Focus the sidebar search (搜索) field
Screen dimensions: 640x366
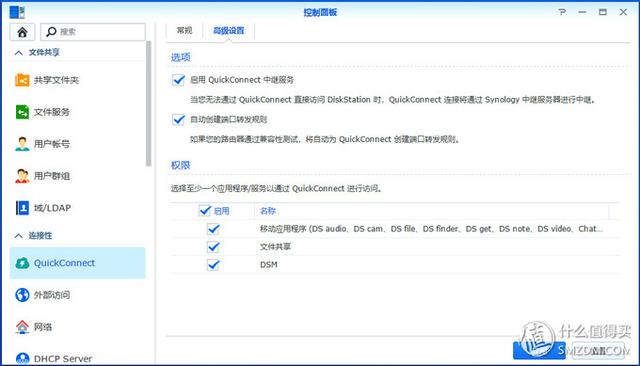click(93, 32)
